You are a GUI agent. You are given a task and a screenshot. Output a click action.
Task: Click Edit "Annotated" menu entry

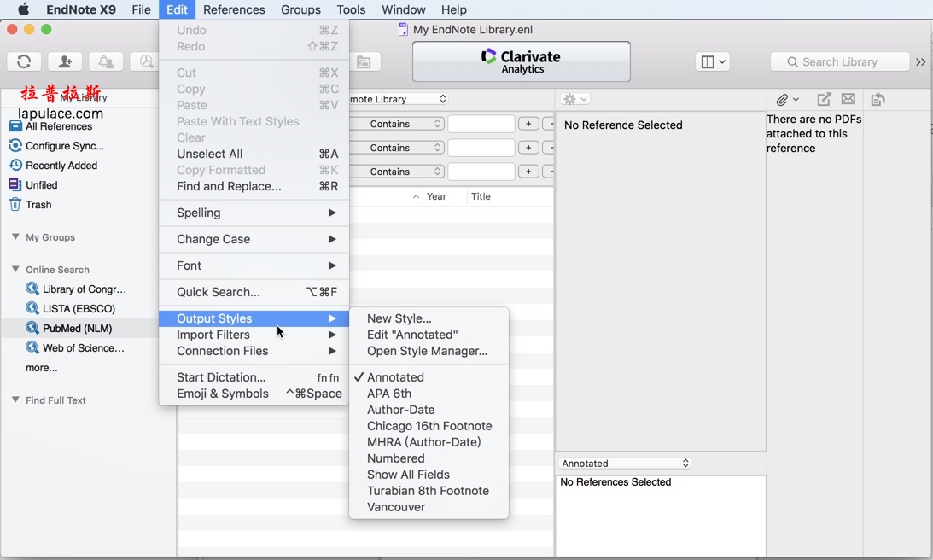[429, 335]
